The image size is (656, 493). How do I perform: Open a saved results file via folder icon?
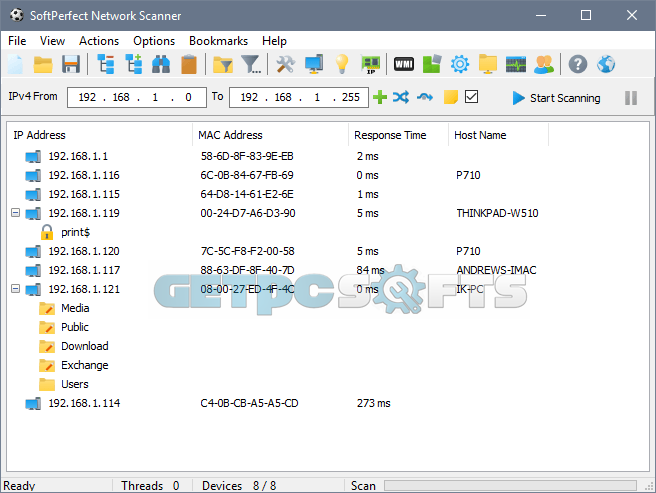pos(43,64)
